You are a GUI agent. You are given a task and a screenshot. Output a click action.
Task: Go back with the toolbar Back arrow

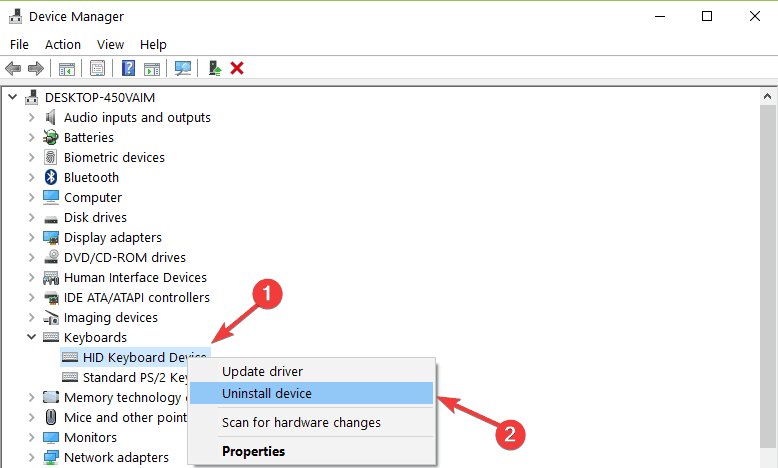(x=13, y=68)
